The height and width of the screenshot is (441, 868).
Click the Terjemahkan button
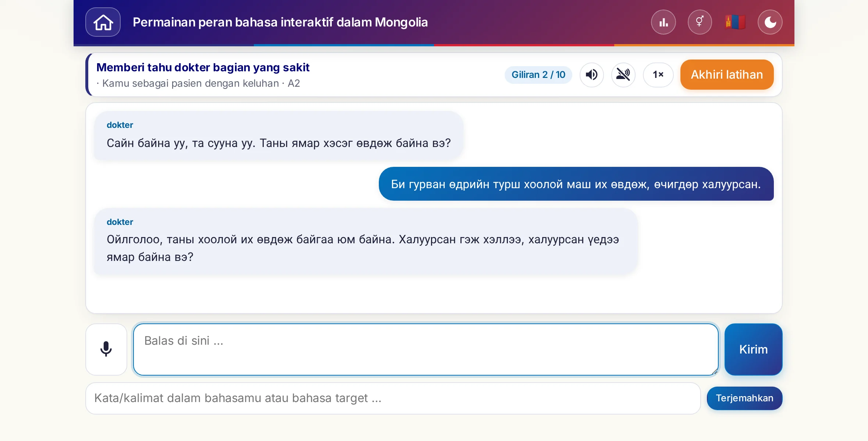pyautogui.click(x=744, y=398)
